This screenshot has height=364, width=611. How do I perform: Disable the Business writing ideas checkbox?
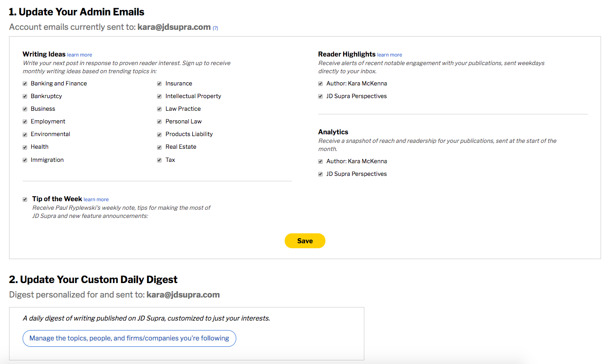click(25, 109)
